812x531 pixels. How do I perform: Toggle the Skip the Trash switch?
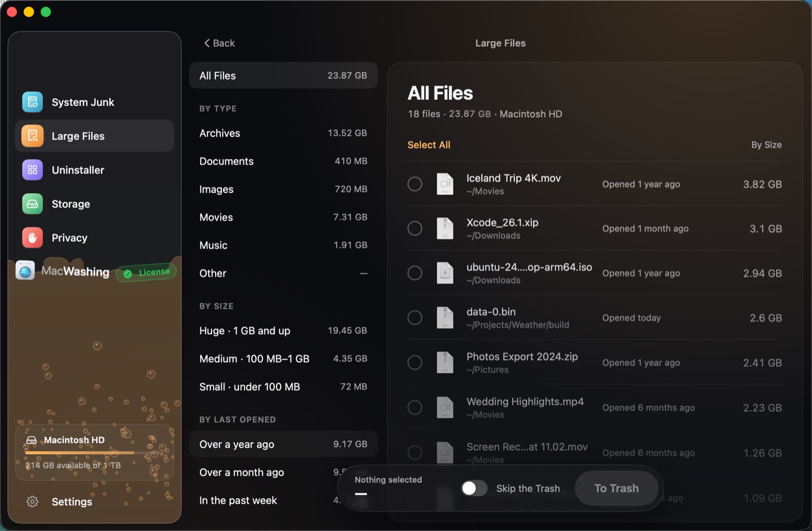click(x=474, y=488)
